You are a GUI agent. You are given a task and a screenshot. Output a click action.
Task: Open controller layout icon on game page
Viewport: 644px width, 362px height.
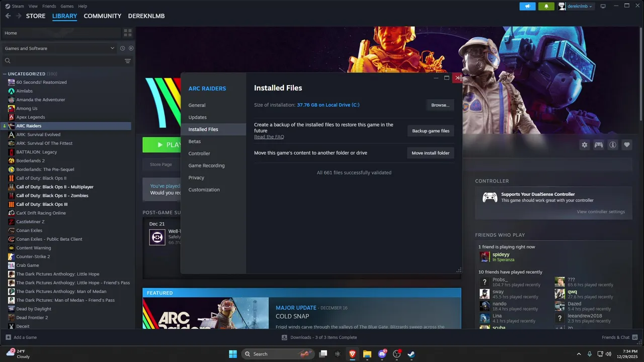pos(599,145)
